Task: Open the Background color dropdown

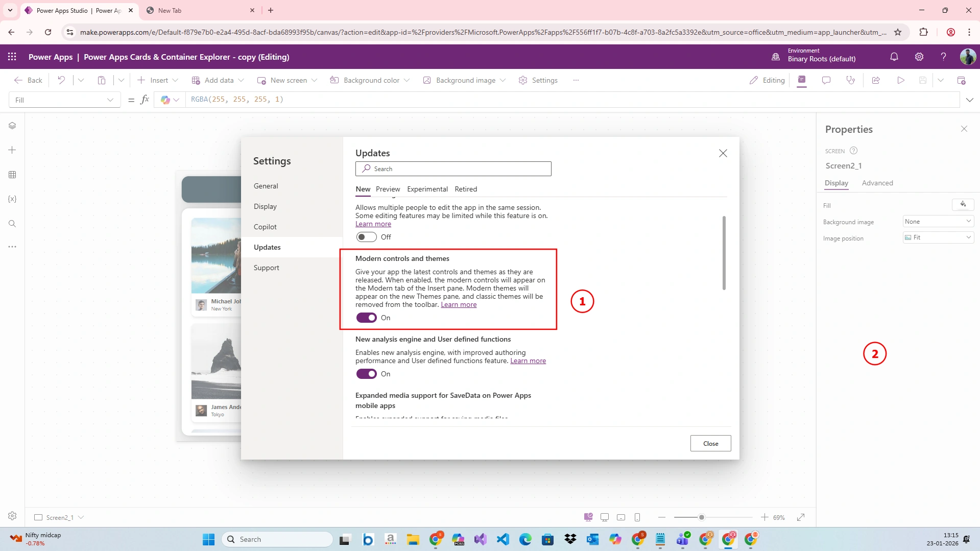Action: 370,80
